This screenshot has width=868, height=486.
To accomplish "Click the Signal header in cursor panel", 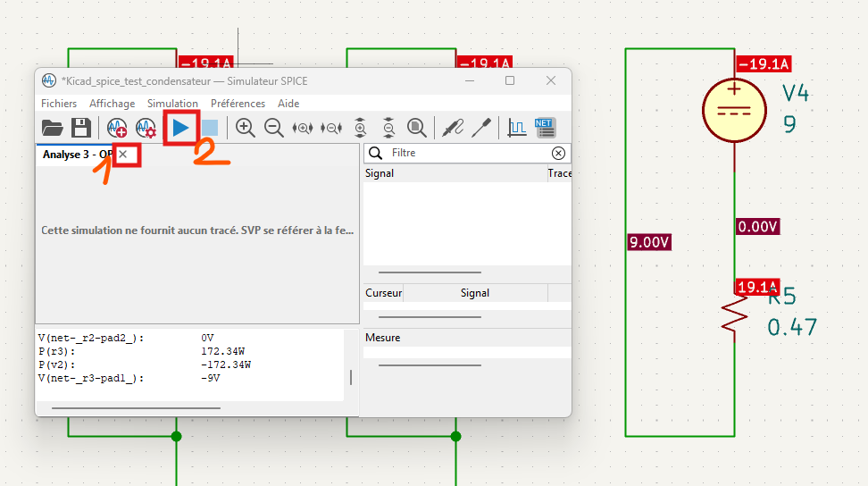I will [x=475, y=293].
